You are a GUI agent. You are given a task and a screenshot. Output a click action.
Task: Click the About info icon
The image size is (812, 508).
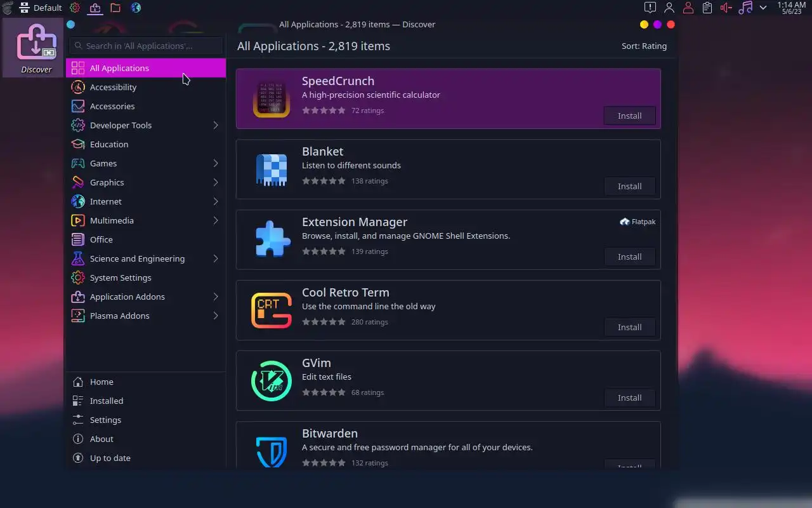tap(78, 439)
